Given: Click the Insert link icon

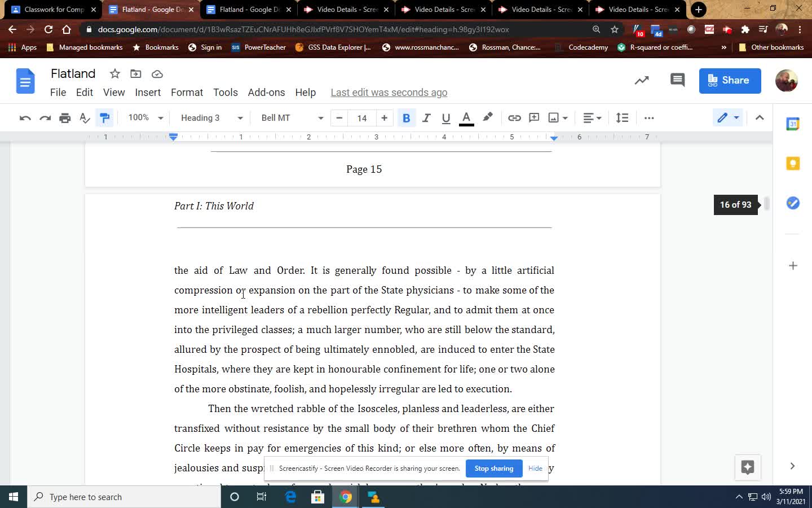Looking at the screenshot, I should click(514, 118).
